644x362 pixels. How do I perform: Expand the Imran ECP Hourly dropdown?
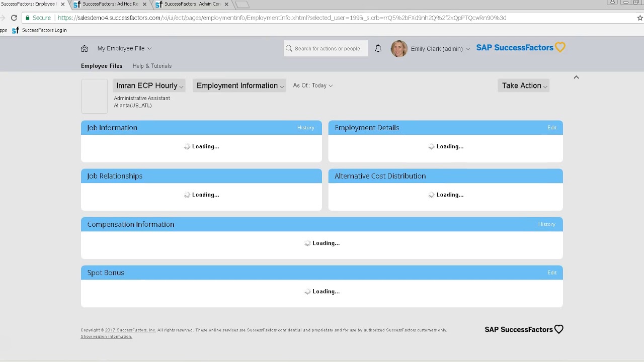pyautogui.click(x=149, y=85)
